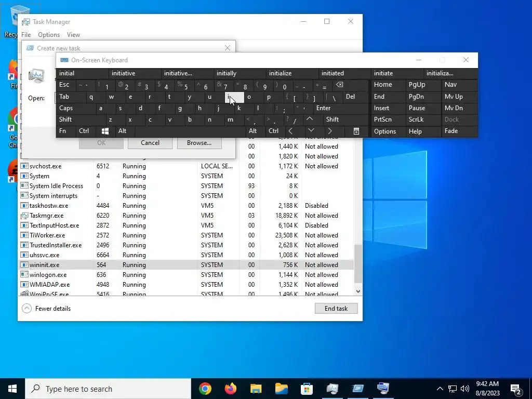
Task: Select the TiWorker.exe process row
Action: (186, 235)
